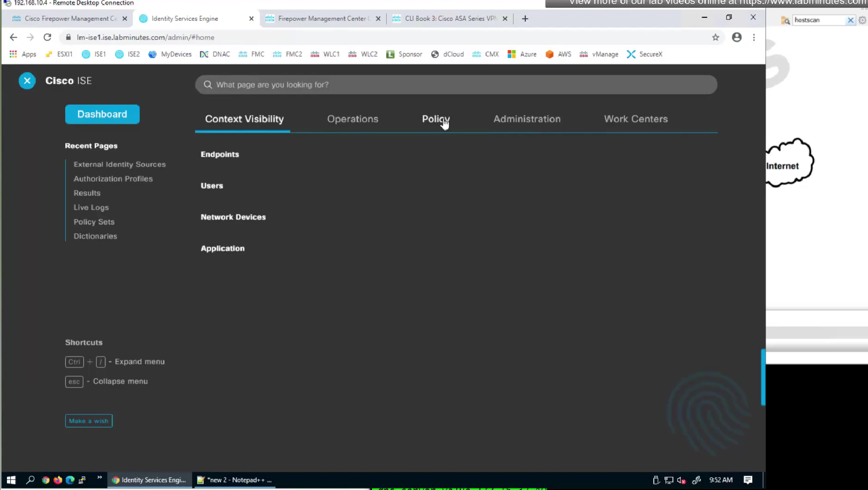Viewport: 868px width, 490px height.
Task: Open the Work Centers tab
Action: [636, 119]
